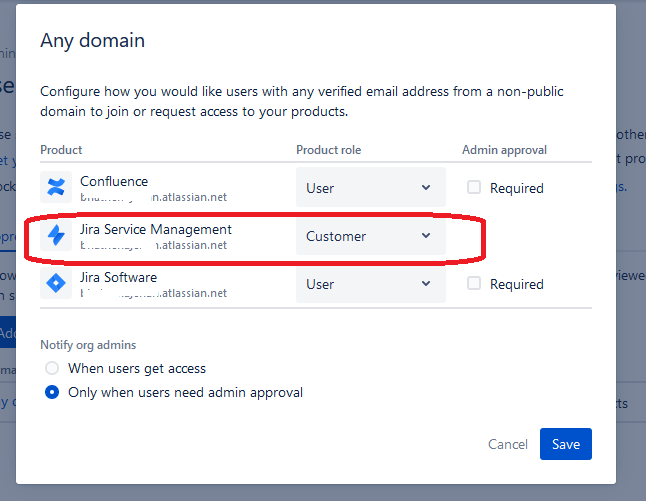Enable admin approval for Confluence

[x=474, y=187]
